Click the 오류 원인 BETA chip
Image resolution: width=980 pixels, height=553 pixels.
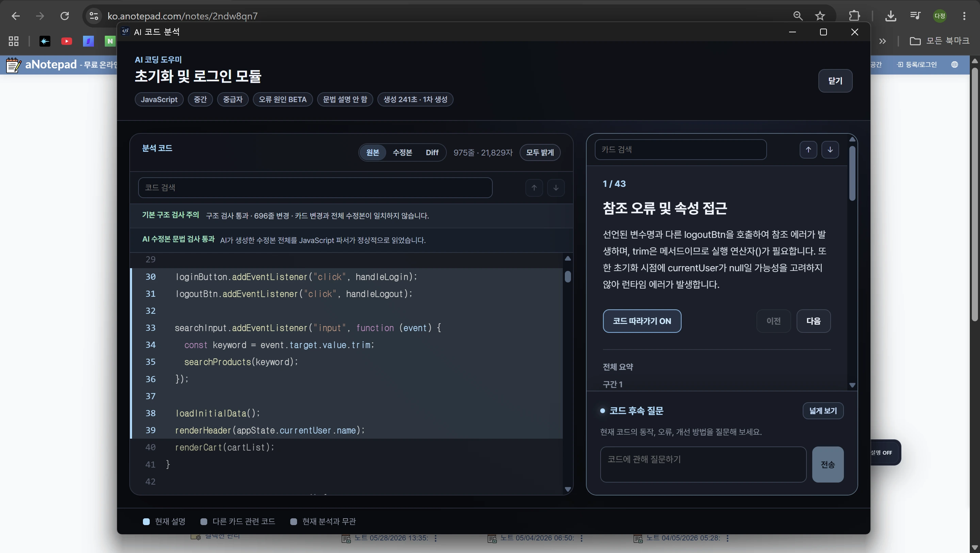tap(283, 100)
